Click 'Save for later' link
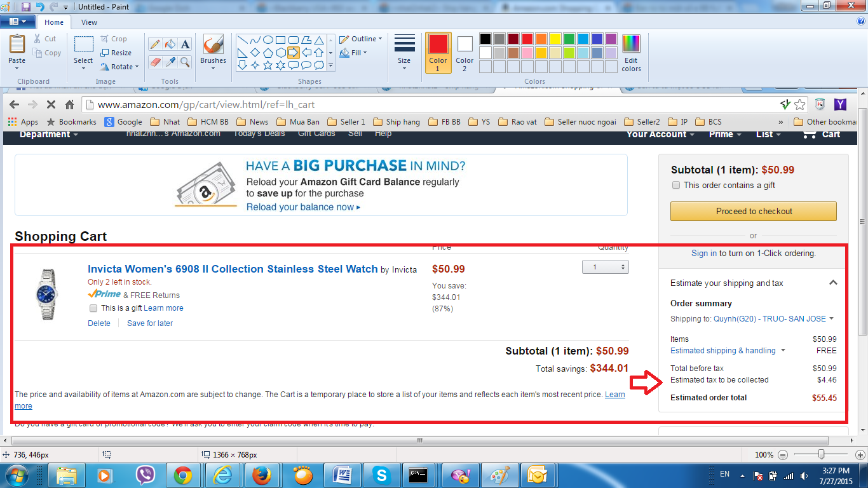Viewport: 868px width, 488px height. tap(150, 323)
